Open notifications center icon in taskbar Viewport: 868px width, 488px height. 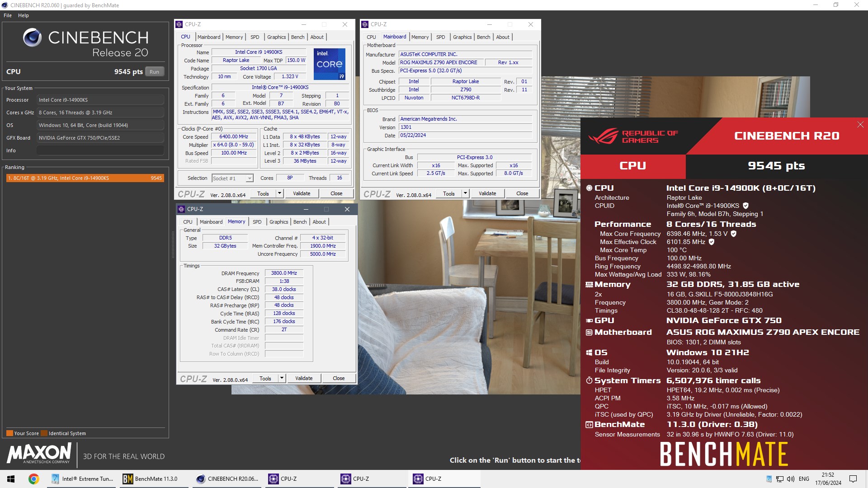pos(853,479)
